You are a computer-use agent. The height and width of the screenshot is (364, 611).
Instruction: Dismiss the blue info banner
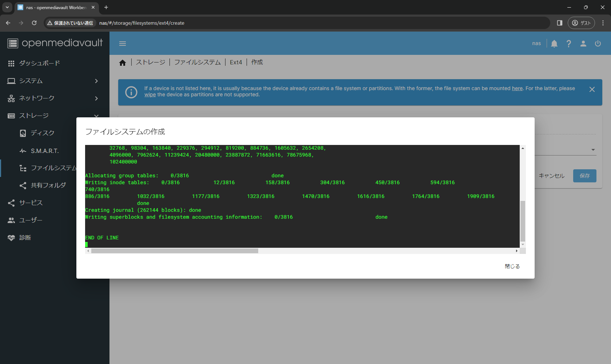pyautogui.click(x=592, y=89)
